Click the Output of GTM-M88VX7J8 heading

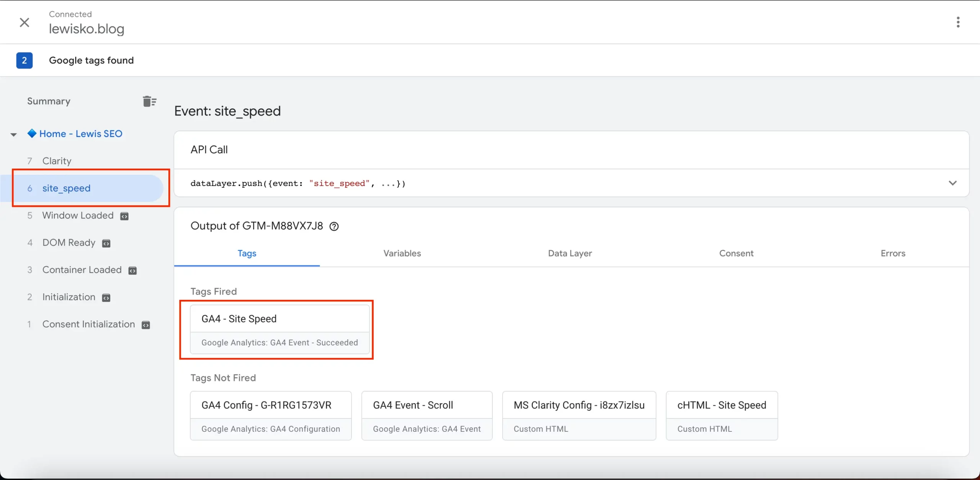pyautogui.click(x=256, y=226)
